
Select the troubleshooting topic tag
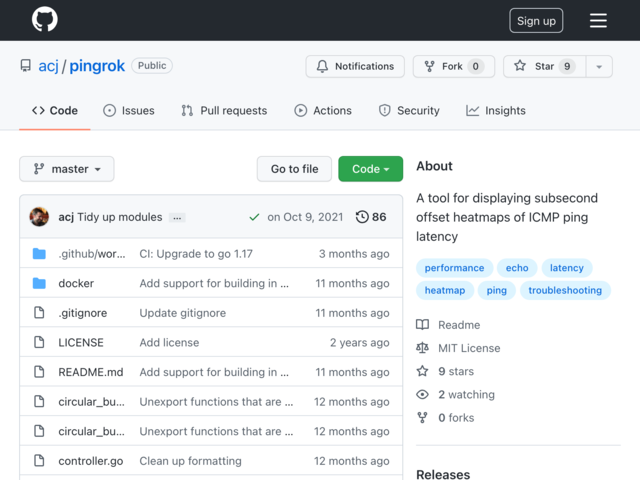coord(565,290)
